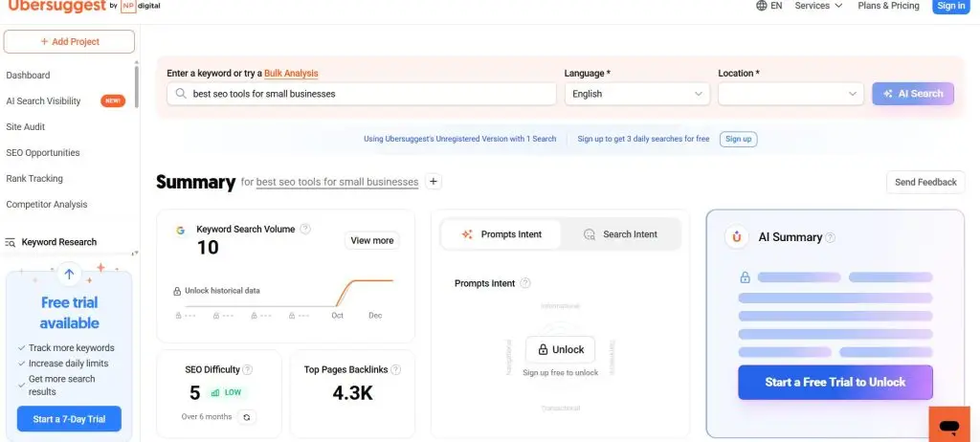Click the keyword search input field
The height and width of the screenshot is (442, 980).
tap(362, 94)
